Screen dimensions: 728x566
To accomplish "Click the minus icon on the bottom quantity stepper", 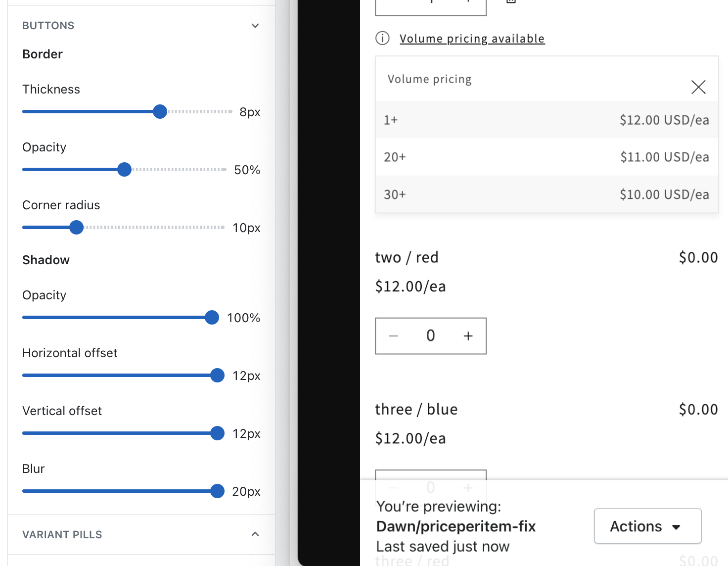I will coord(393,488).
